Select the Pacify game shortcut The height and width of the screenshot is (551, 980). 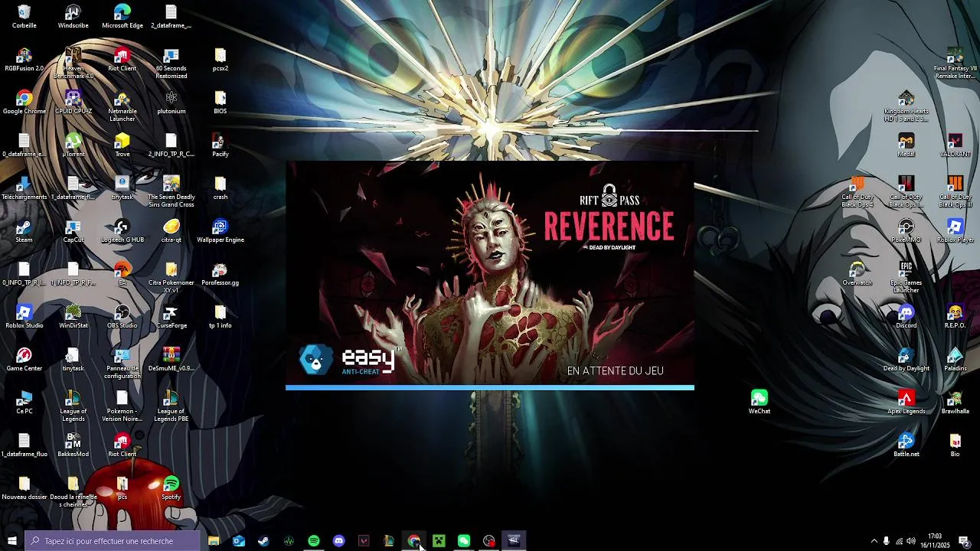pos(220,145)
